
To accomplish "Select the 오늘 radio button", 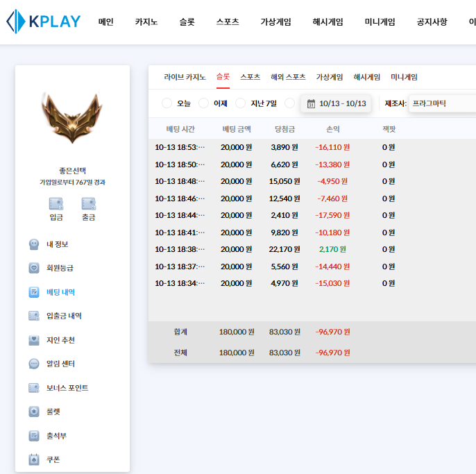I will click(x=167, y=103).
